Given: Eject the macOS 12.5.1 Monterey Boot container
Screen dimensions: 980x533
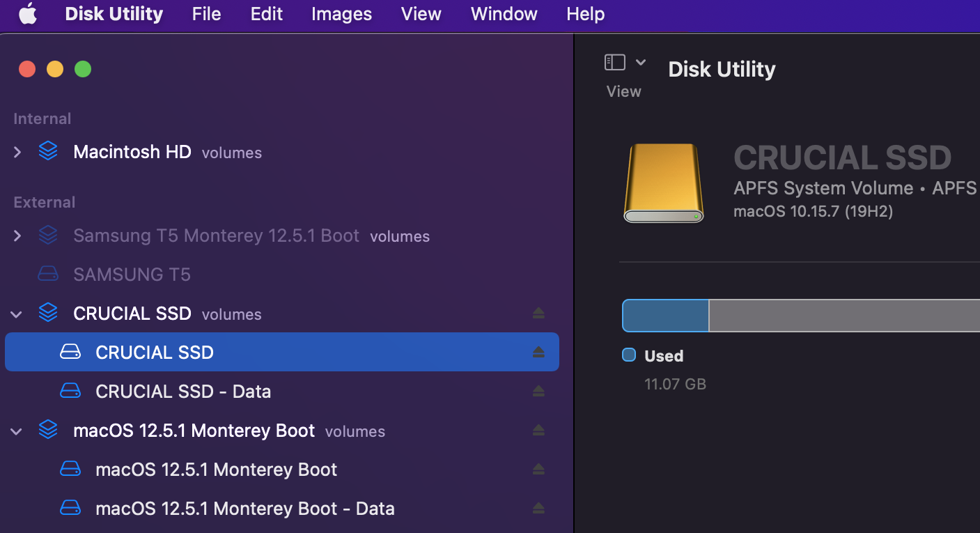Looking at the screenshot, I should (x=538, y=430).
